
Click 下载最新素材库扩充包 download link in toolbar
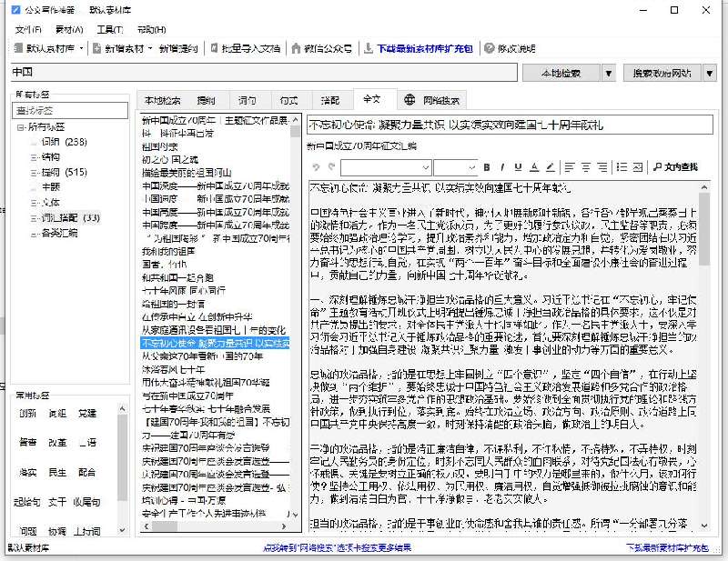pos(418,48)
